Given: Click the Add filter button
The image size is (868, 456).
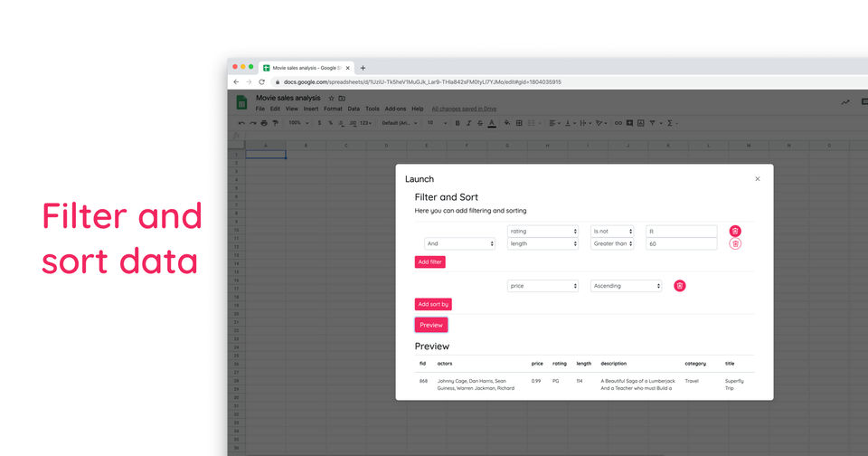Looking at the screenshot, I should click(x=429, y=262).
